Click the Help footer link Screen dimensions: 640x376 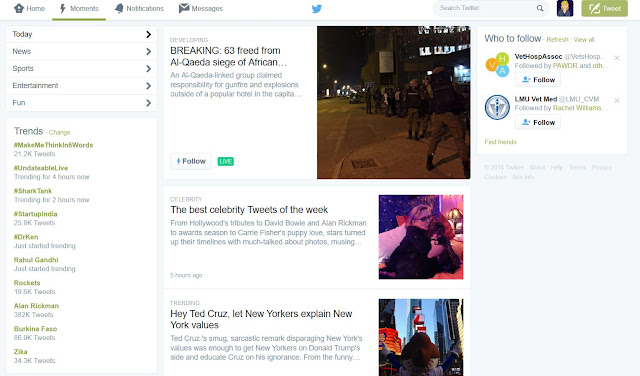[x=557, y=167]
